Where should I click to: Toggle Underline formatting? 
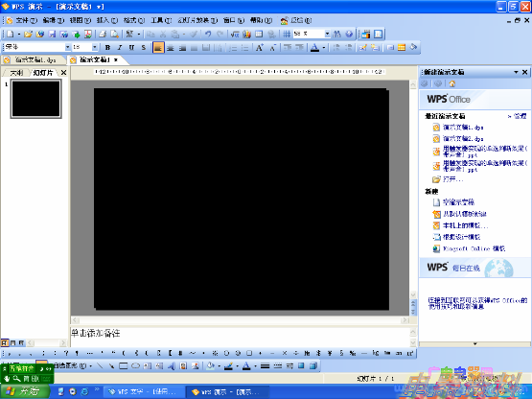(x=131, y=48)
